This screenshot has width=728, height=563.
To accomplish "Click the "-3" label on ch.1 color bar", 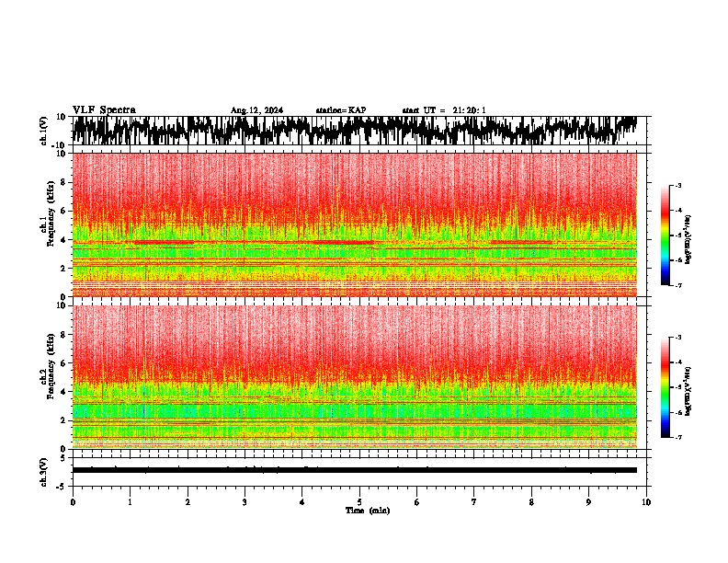I will click(x=677, y=186).
